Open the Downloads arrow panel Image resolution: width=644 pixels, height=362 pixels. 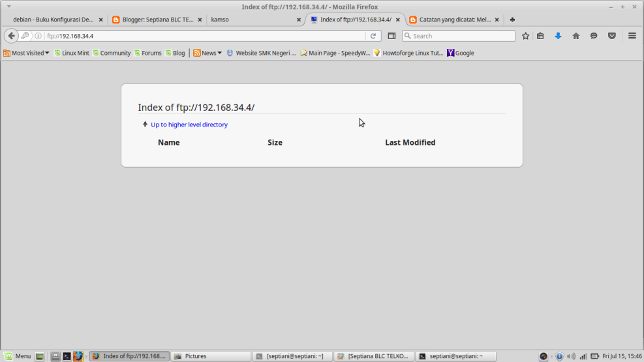pyautogui.click(x=558, y=36)
